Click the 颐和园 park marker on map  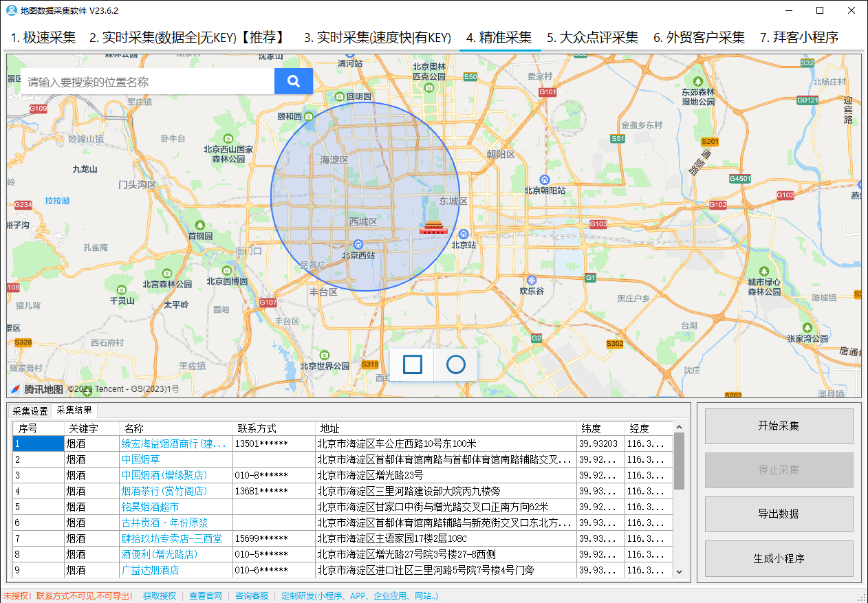[x=309, y=116]
